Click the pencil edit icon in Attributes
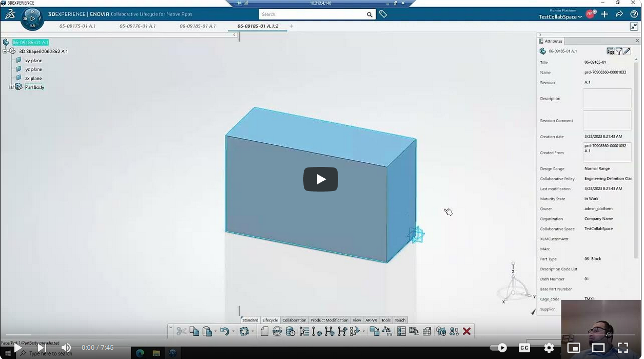Image resolution: width=644 pixels, height=359 pixels. [627, 51]
